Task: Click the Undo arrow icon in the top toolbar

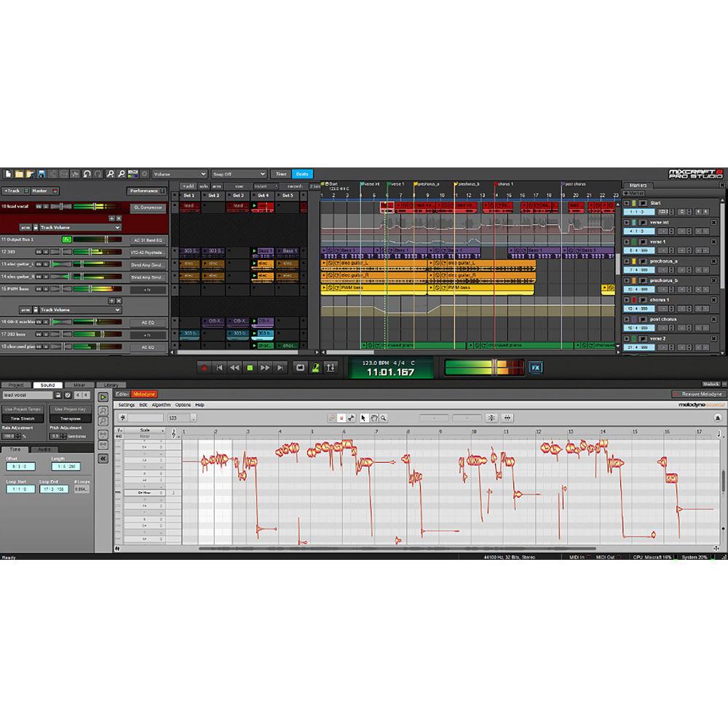Action: pyautogui.click(x=87, y=173)
